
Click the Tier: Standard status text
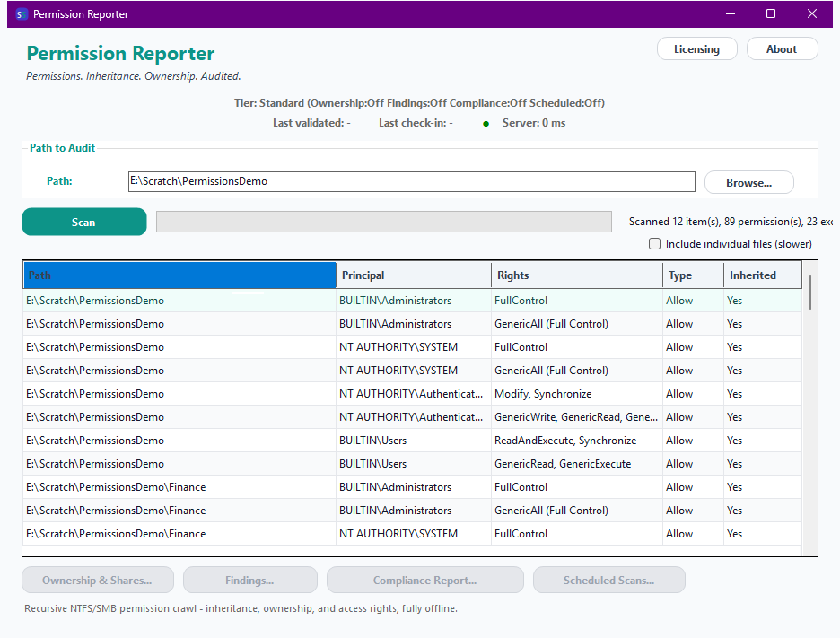point(419,103)
